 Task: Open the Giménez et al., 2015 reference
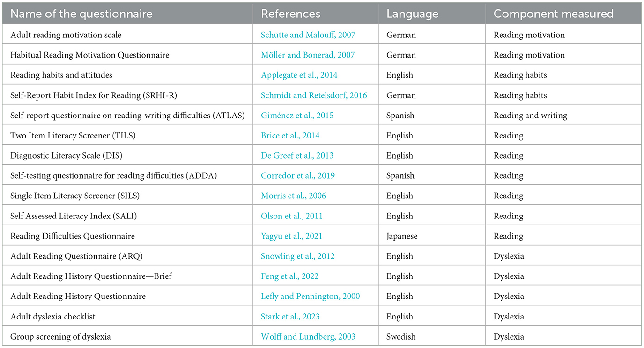point(297,116)
